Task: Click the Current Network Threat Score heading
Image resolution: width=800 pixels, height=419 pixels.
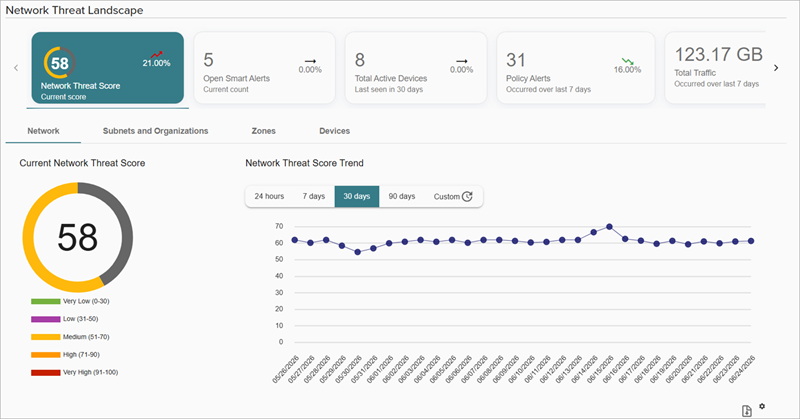Action: click(82, 163)
